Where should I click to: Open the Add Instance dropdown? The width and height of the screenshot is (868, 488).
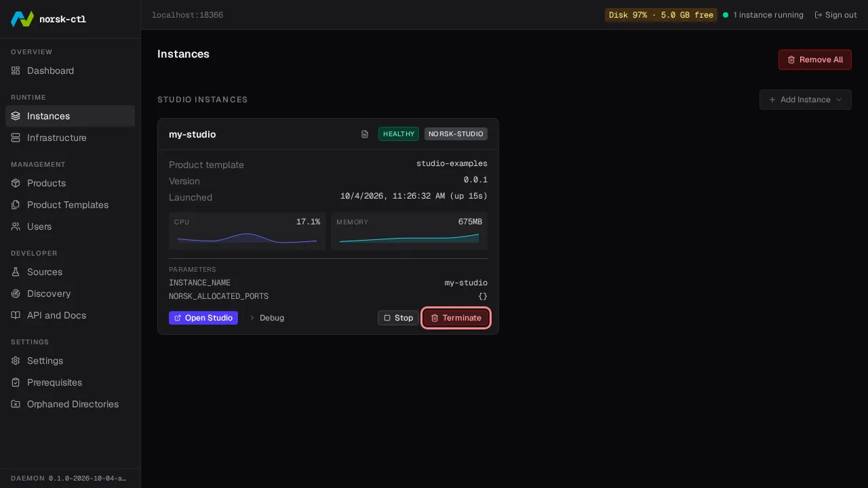806,100
